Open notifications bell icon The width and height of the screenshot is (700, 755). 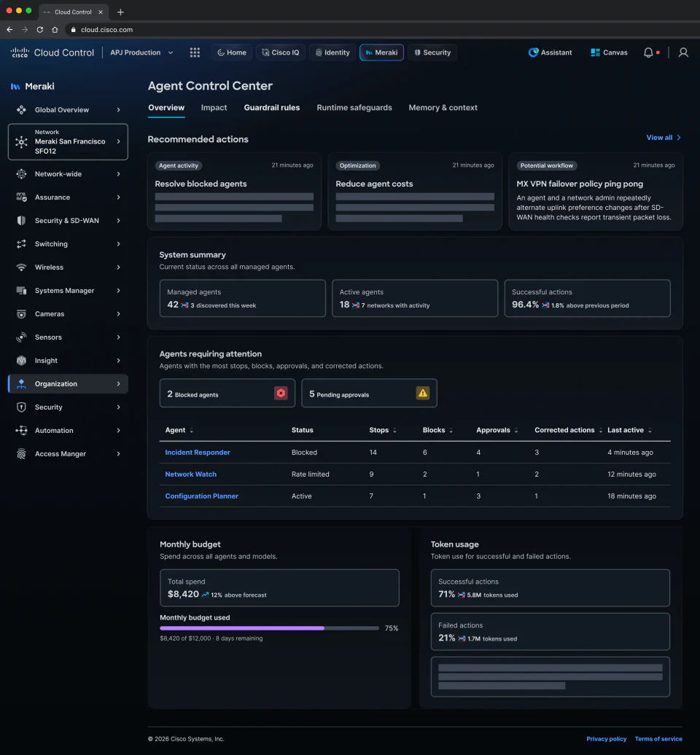coord(648,52)
